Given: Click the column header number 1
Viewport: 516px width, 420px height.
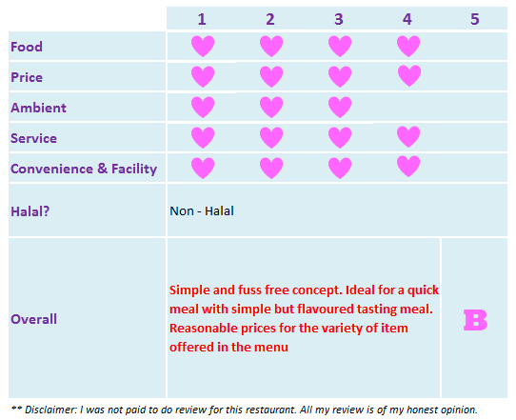Looking at the screenshot, I should tap(202, 19).
